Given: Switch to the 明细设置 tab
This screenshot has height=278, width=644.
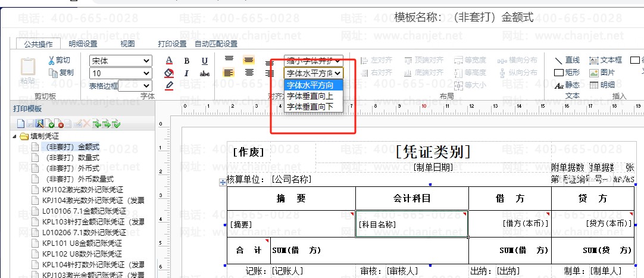Looking at the screenshot, I should [x=83, y=43].
